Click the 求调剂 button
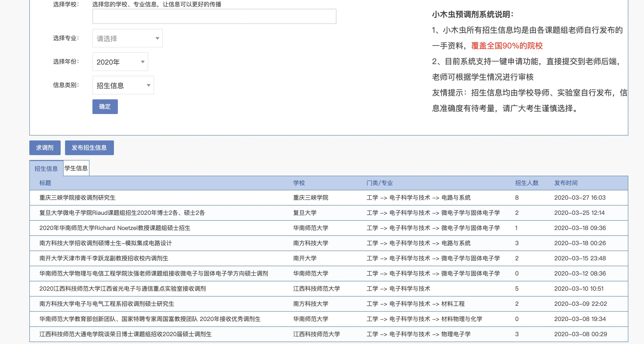644x344 pixels. [45, 148]
